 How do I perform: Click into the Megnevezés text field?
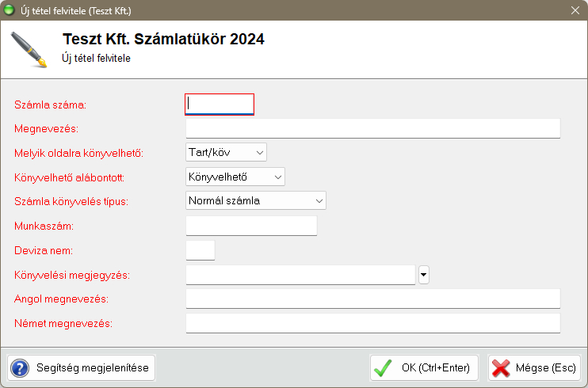click(x=372, y=128)
